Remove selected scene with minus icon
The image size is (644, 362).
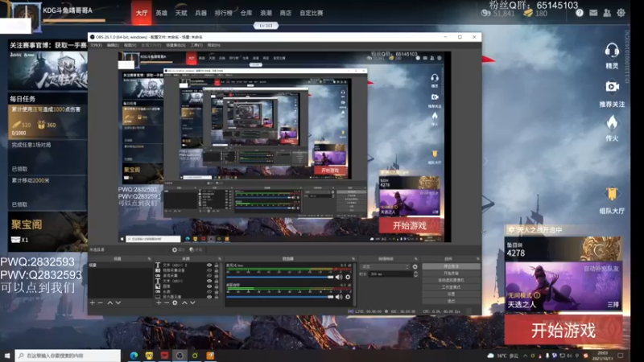[x=101, y=303]
